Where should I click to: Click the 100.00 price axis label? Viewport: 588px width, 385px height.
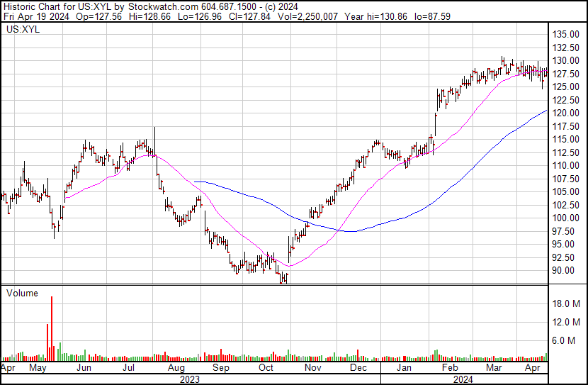pyautogui.click(x=566, y=218)
